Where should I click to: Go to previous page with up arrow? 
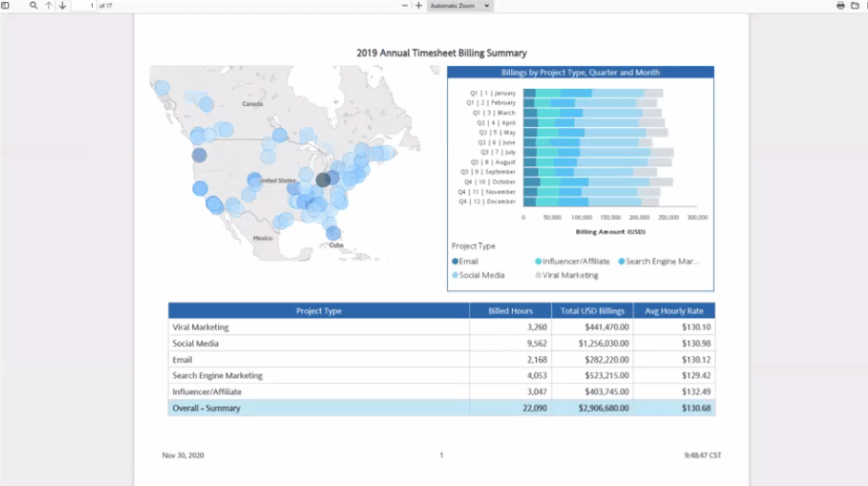coord(49,6)
